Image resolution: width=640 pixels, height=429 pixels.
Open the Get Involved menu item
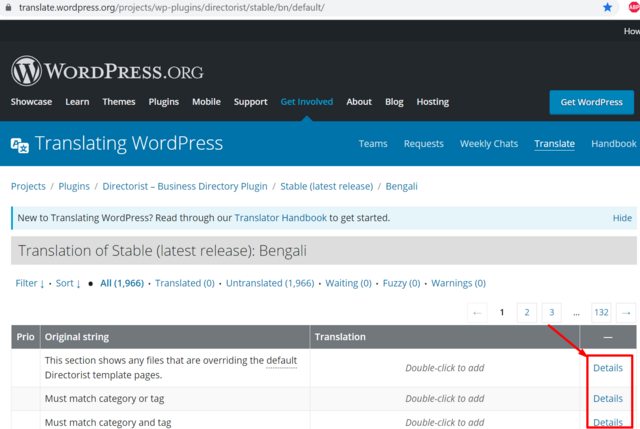(307, 102)
